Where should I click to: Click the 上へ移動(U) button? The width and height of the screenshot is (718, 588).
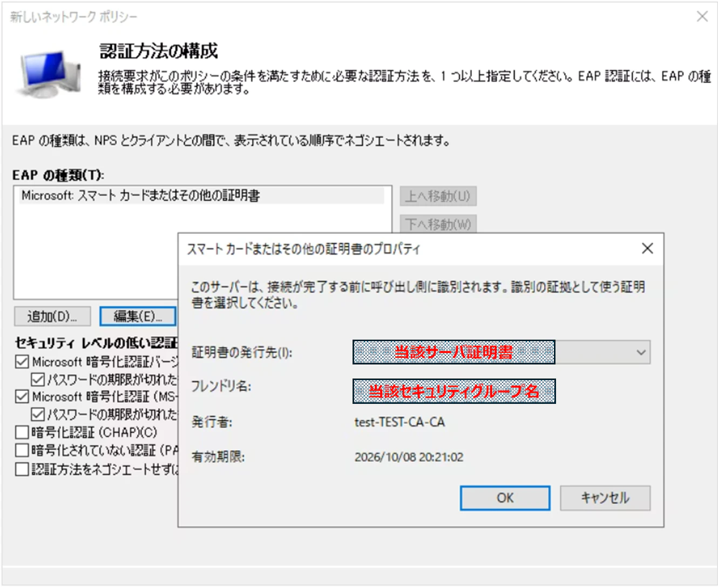[438, 196]
